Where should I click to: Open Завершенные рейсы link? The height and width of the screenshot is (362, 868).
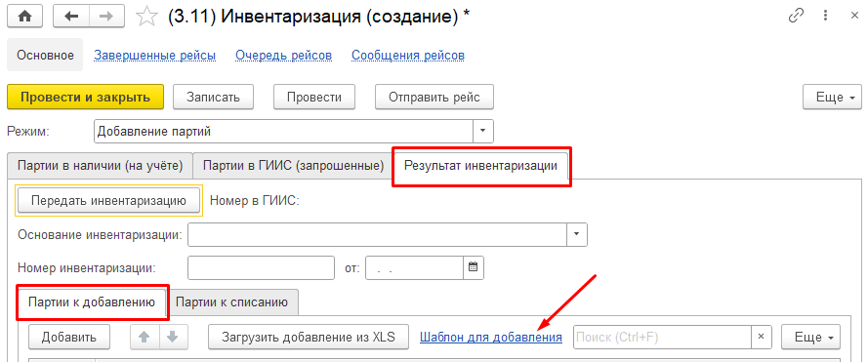point(155,56)
